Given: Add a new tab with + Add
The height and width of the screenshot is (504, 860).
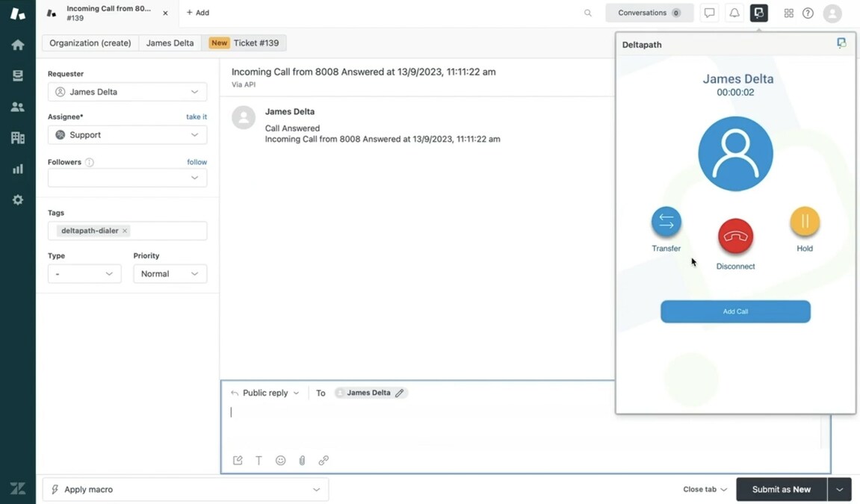Looking at the screenshot, I should pyautogui.click(x=197, y=13).
